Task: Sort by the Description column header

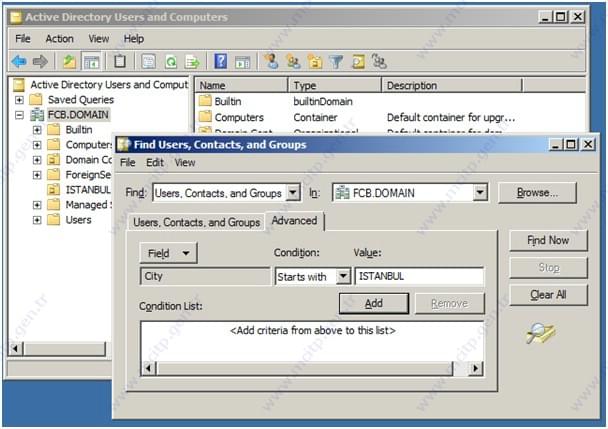Action: click(452, 85)
